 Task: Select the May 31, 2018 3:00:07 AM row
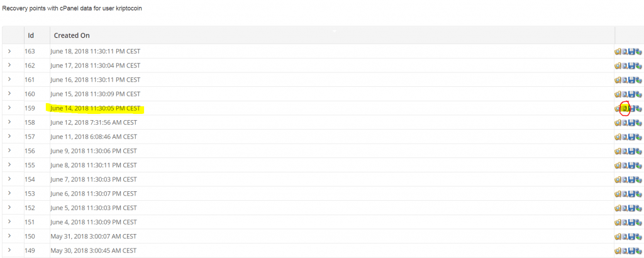[322, 236]
